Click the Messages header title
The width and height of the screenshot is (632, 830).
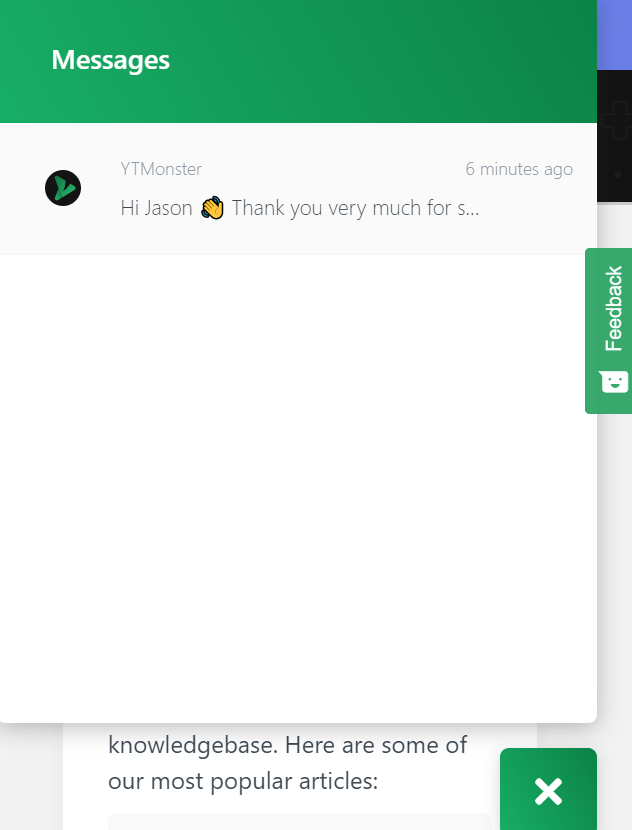point(111,60)
